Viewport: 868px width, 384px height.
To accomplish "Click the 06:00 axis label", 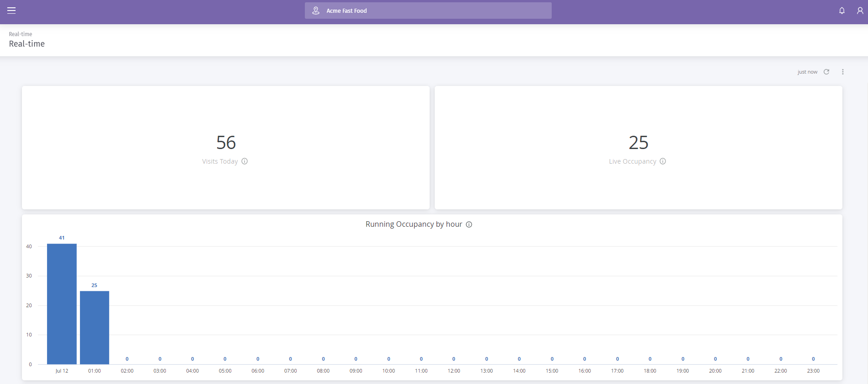I will 258,371.
